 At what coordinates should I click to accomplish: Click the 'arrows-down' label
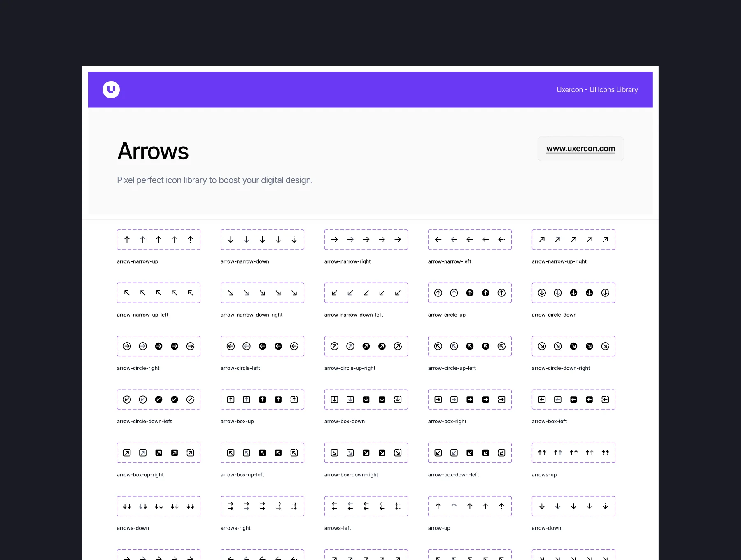click(x=133, y=528)
